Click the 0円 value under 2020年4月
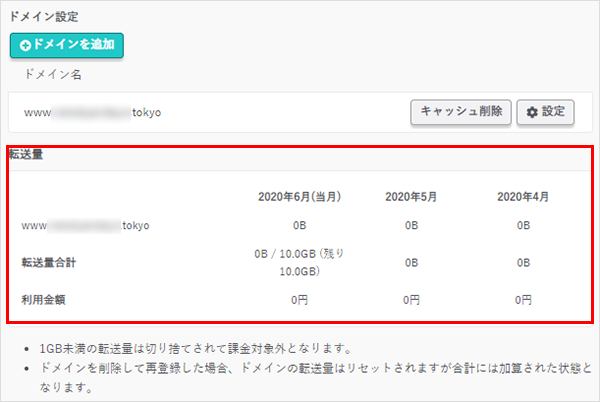Screen dimensions: 600x402 pyautogui.click(x=523, y=299)
